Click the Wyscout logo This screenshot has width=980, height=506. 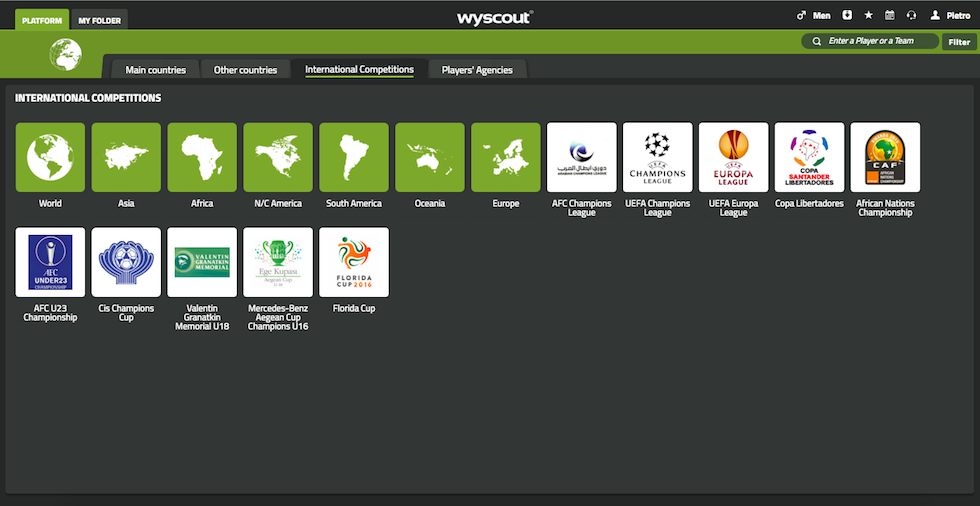point(494,17)
